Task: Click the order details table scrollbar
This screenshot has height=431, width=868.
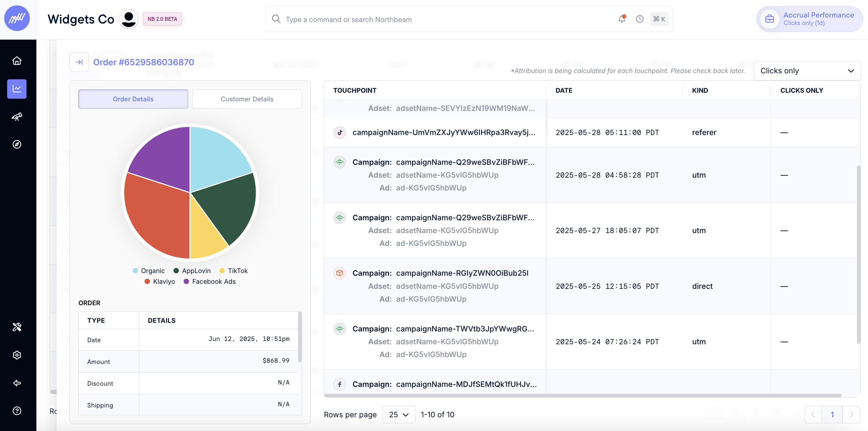Action: [x=300, y=337]
